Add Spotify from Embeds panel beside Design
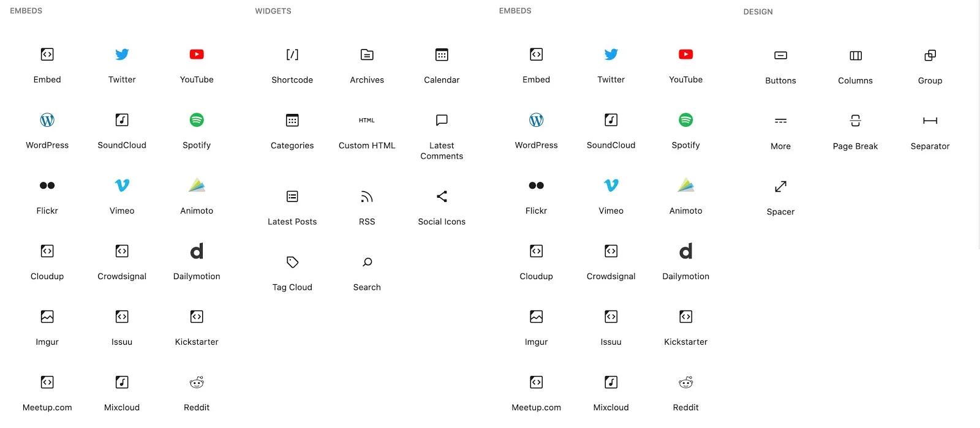 coord(685,130)
